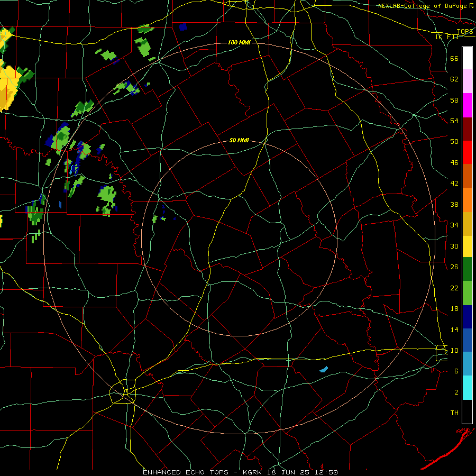Click the Enhanced Echo Tops KGRK caption
Image resolution: width=476 pixels, height=476 pixels.
coord(240,472)
